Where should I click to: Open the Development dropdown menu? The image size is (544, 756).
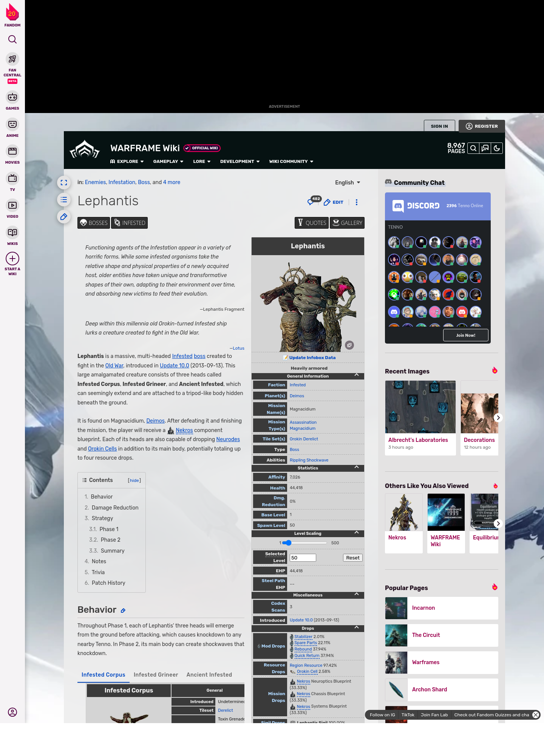click(240, 161)
